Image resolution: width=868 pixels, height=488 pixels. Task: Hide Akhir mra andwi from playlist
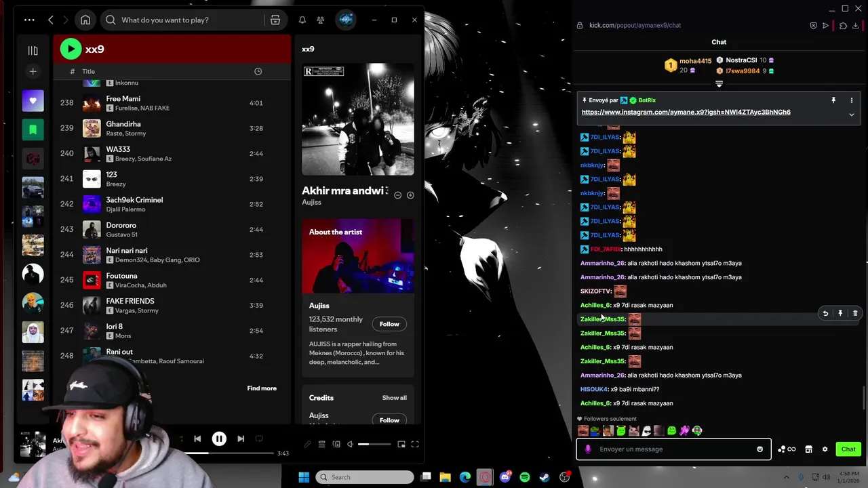(x=398, y=195)
